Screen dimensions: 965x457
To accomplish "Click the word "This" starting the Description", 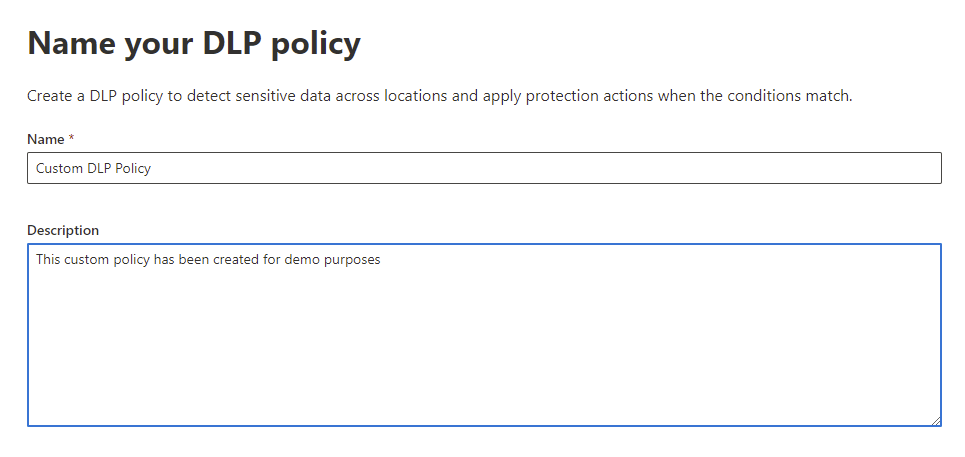I will point(49,260).
